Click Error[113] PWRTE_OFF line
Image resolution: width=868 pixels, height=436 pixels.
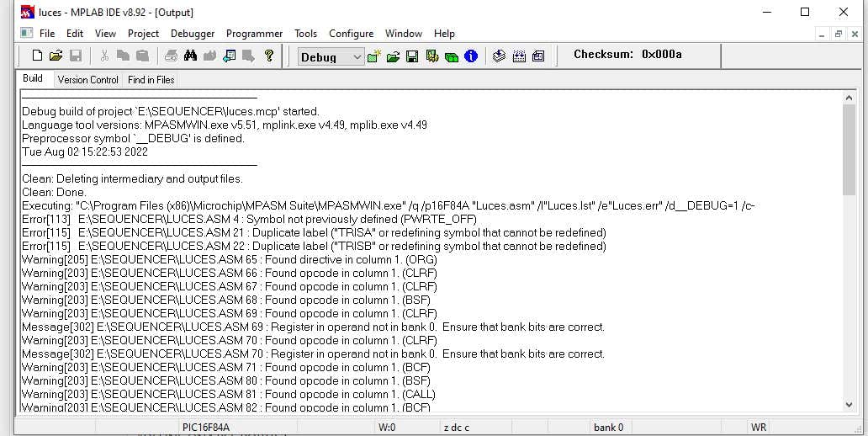(x=249, y=219)
